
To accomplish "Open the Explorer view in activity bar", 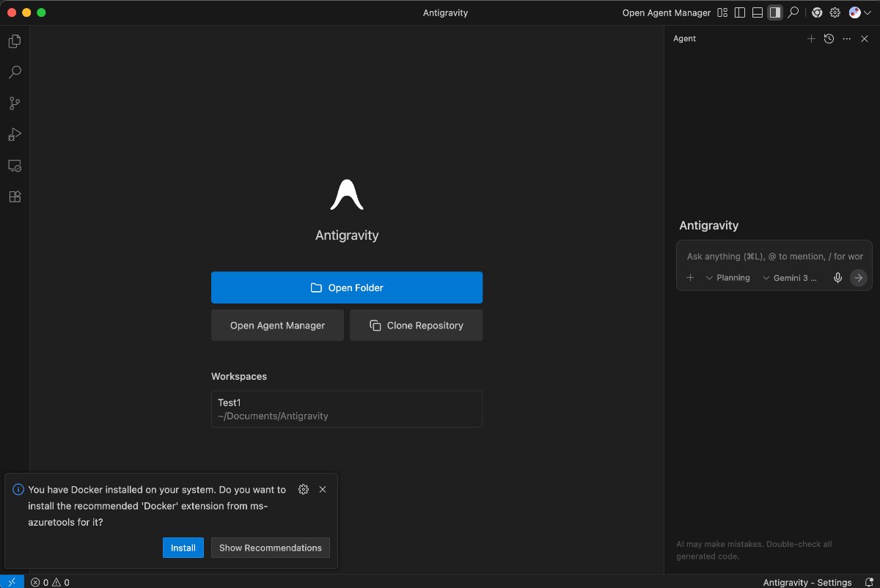I will click(x=14, y=42).
